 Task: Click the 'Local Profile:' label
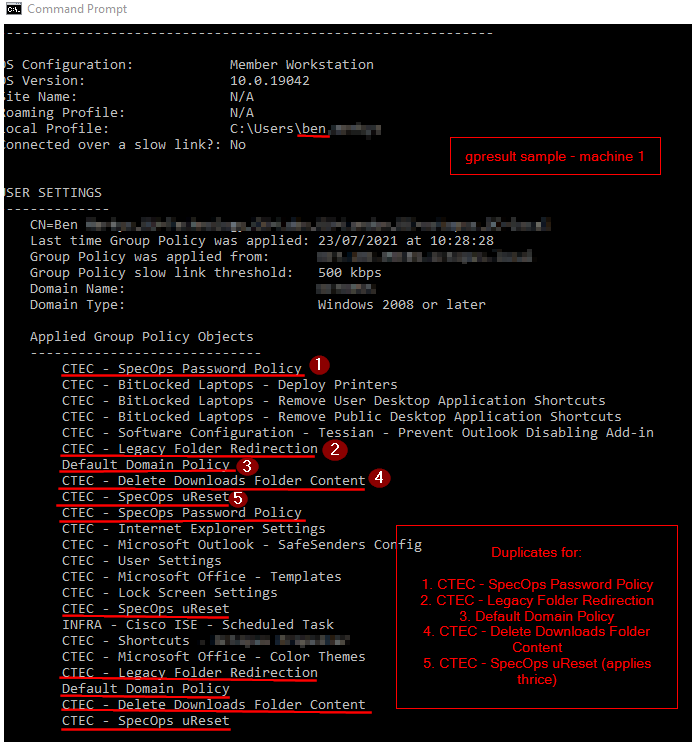(56, 129)
